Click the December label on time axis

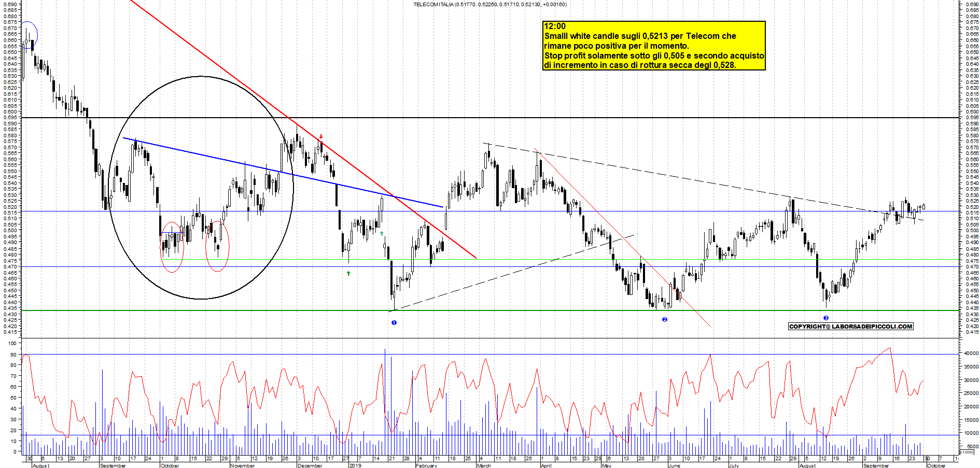[x=310, y=465]
